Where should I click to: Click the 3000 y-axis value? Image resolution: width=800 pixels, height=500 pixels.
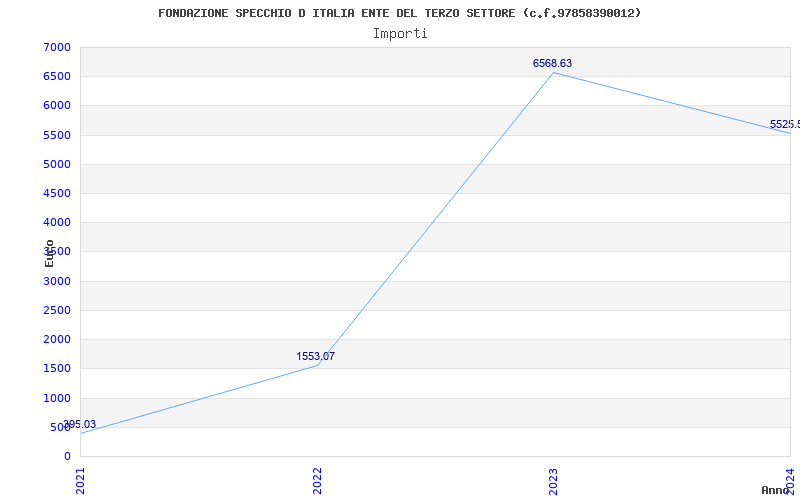pyautogui.click(x=57, y=281)
